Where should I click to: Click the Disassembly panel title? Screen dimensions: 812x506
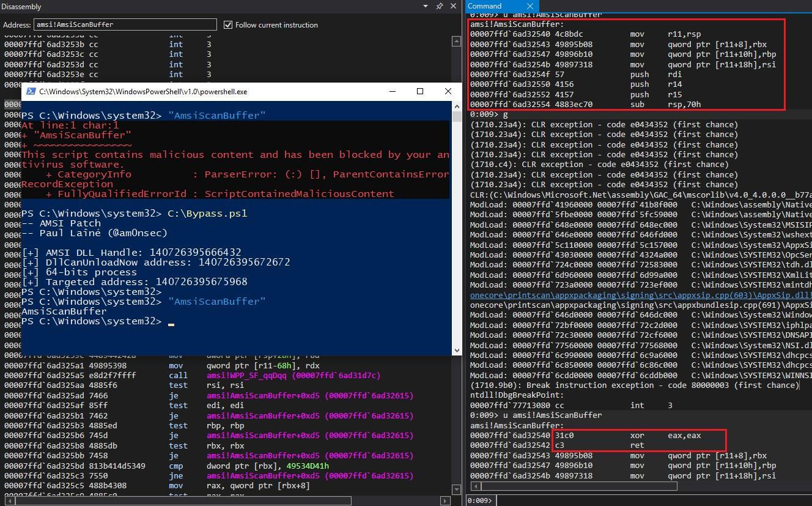(x=21, y=6)
